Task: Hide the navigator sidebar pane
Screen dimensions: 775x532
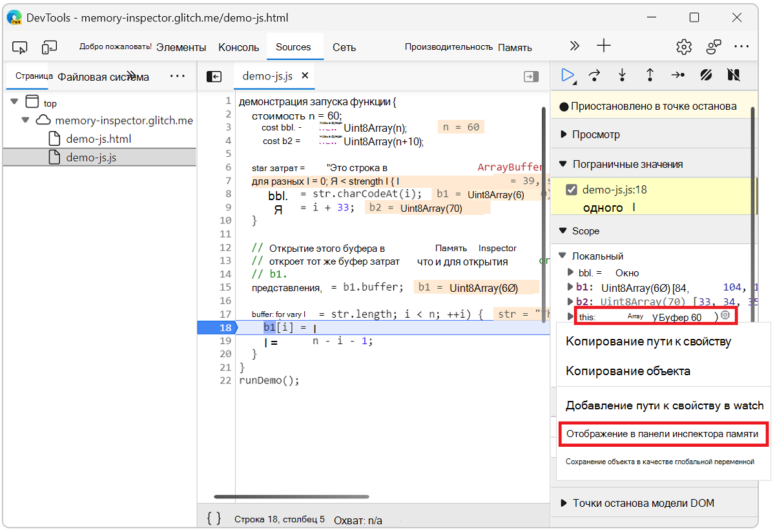Action: (214, 76)
